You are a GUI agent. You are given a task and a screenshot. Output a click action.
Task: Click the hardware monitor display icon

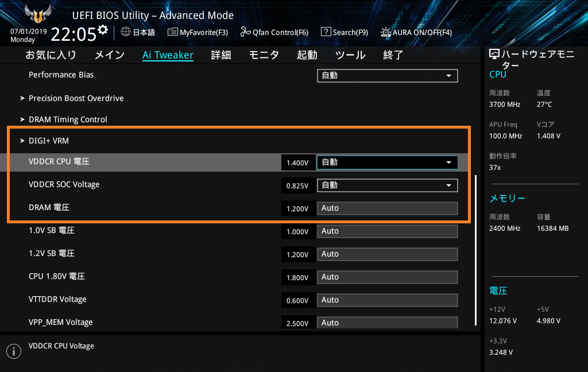click(x=494, y=55)
